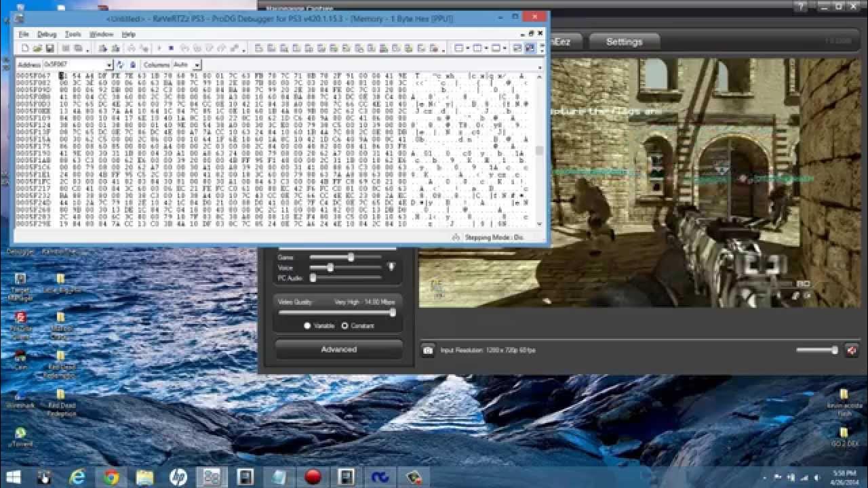Screen dimensions: 868x488
Task: Click the game preview video in capture app
Action: tap(639, 183)
